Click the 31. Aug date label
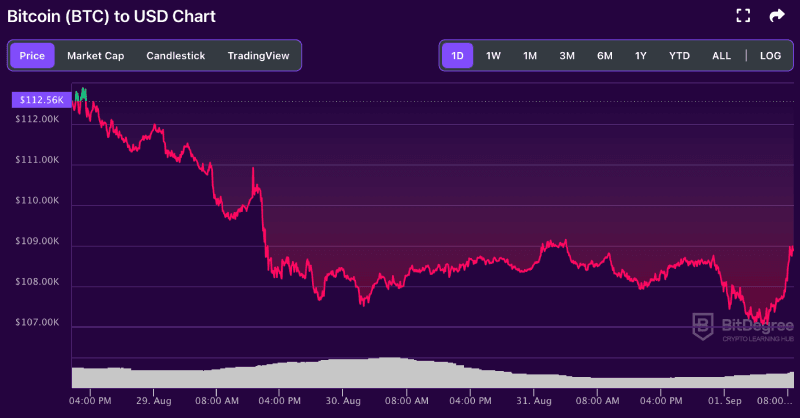 click(x=534, y=401)
